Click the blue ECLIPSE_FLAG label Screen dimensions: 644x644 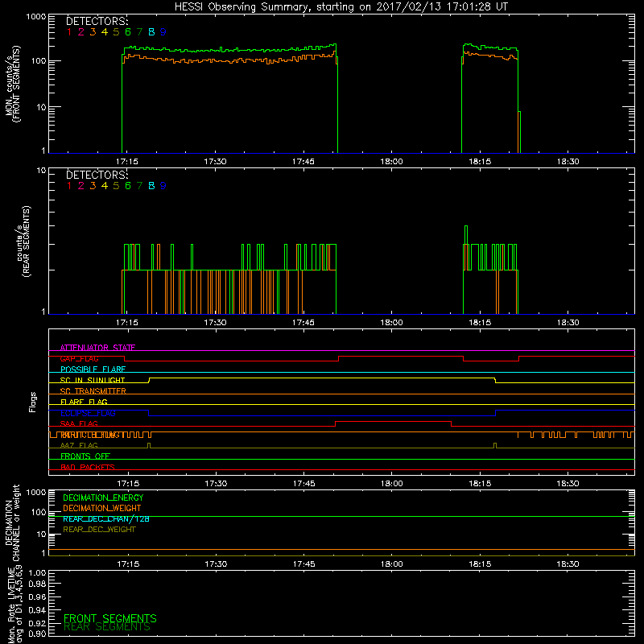coord(88,413)
